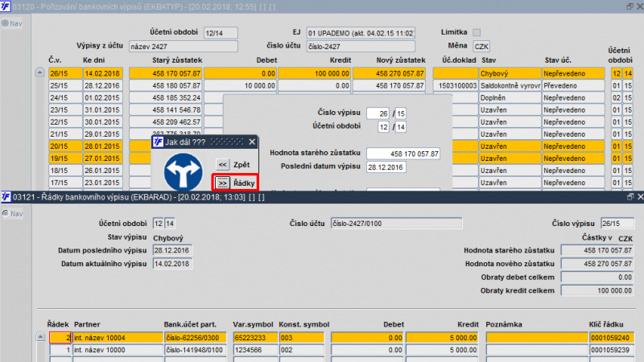The width and height of the screenshot is (644, 362).
Task: Close the Jak dál ??? dialog
Action: coord(252,142)
